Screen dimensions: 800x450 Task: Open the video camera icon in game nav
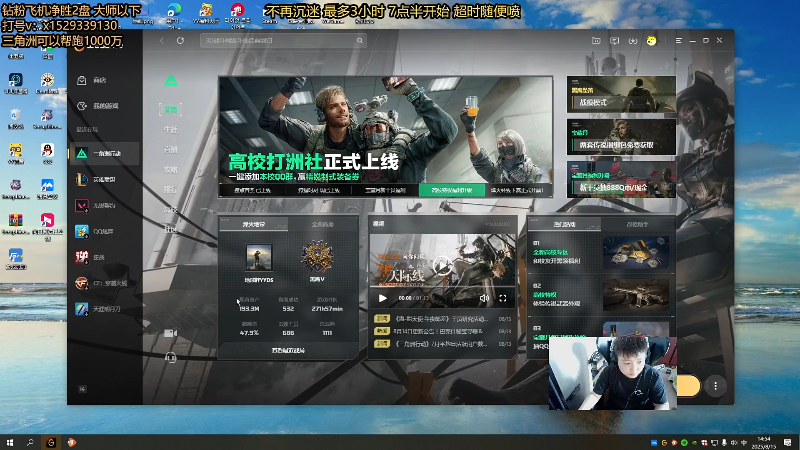click(x=170, y=333)
